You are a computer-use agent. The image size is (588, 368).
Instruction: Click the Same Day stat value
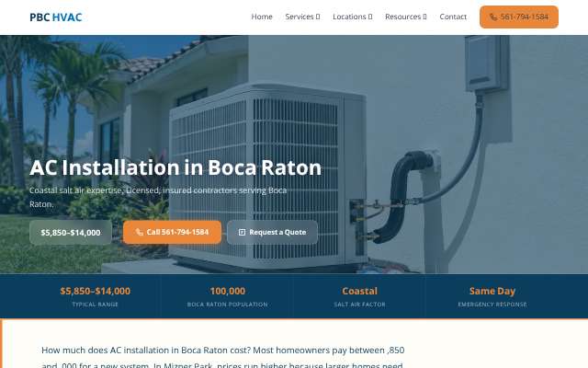pos(492,291)
